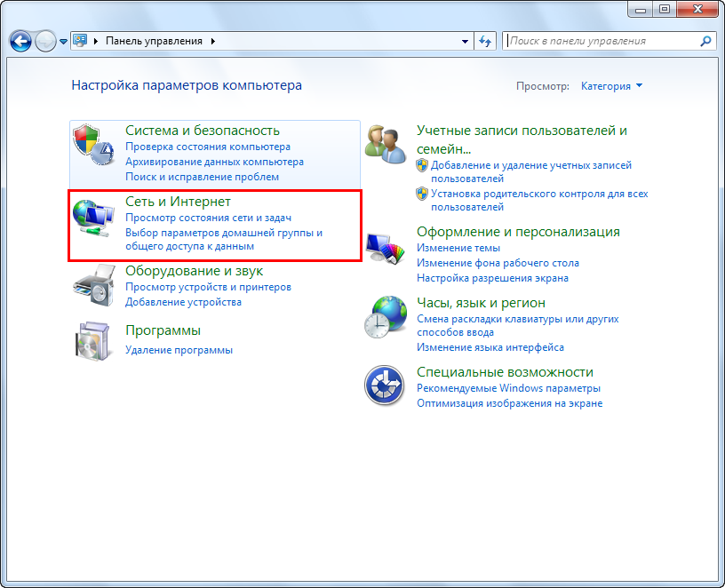Click the Сеть и Интернет globe icon

[x=93, y=219]
